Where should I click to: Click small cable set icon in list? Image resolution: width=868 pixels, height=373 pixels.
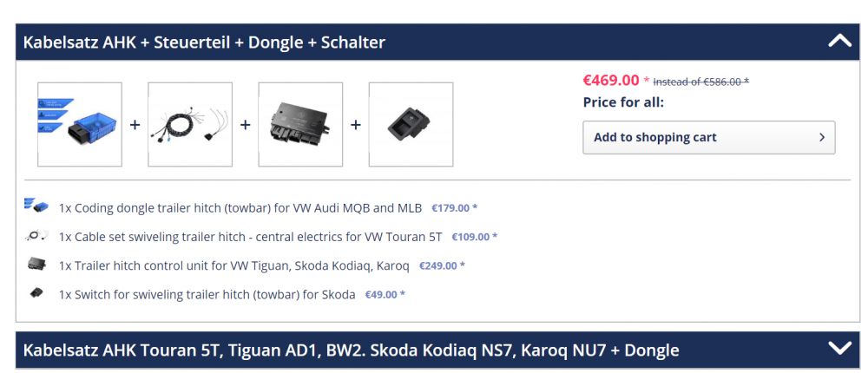[36, 236]
